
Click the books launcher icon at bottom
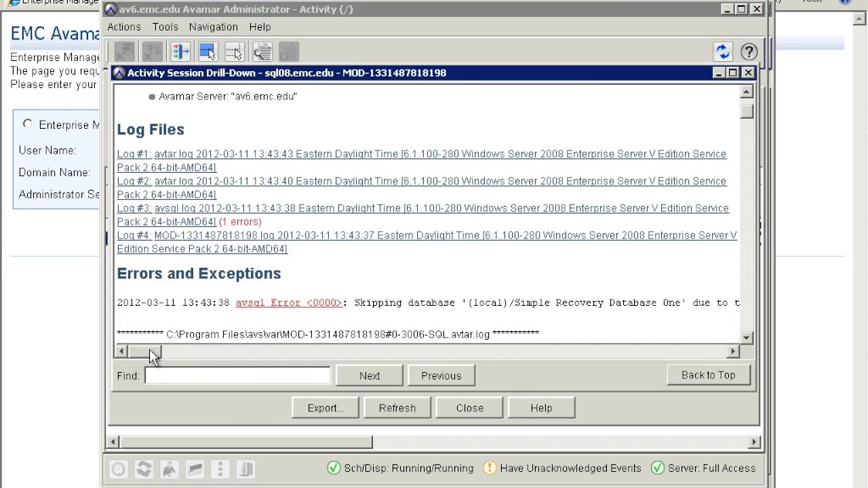click(245, 468)
